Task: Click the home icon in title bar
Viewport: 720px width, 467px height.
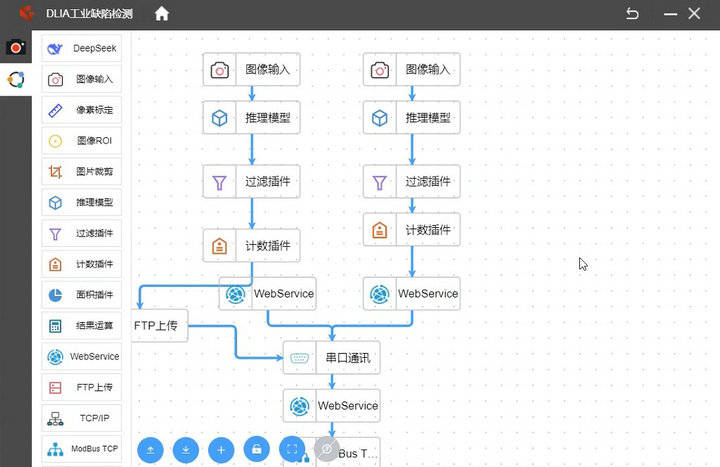Action: (162, 14)
